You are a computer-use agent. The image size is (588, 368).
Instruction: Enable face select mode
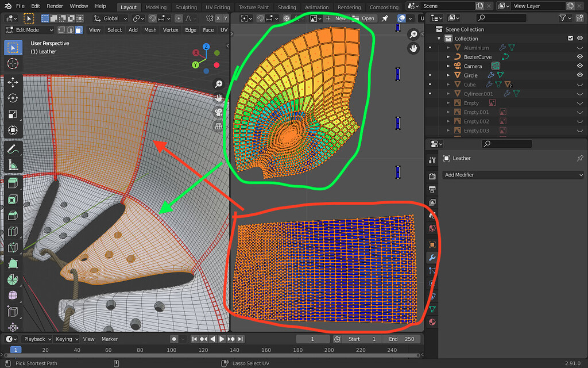tap(79, 30)
